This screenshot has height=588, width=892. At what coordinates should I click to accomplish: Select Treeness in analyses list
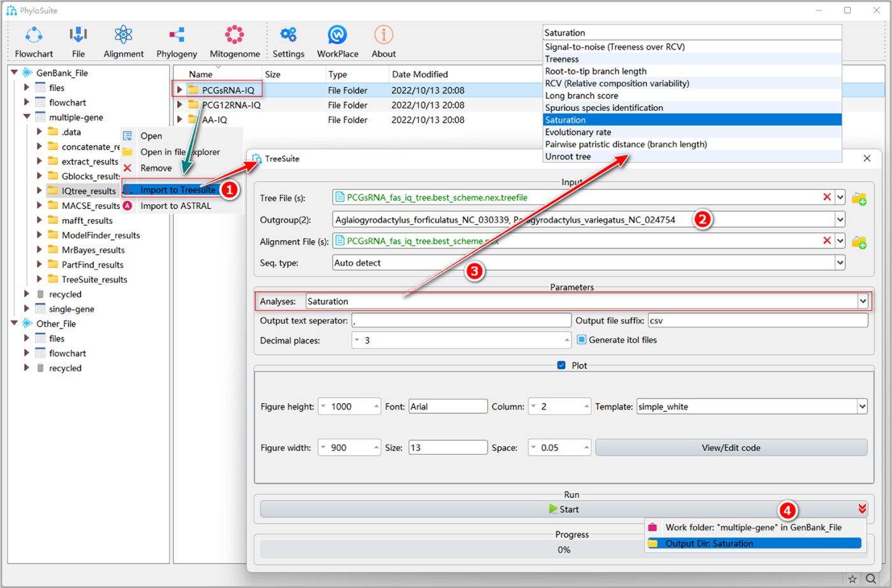point(692,59)
